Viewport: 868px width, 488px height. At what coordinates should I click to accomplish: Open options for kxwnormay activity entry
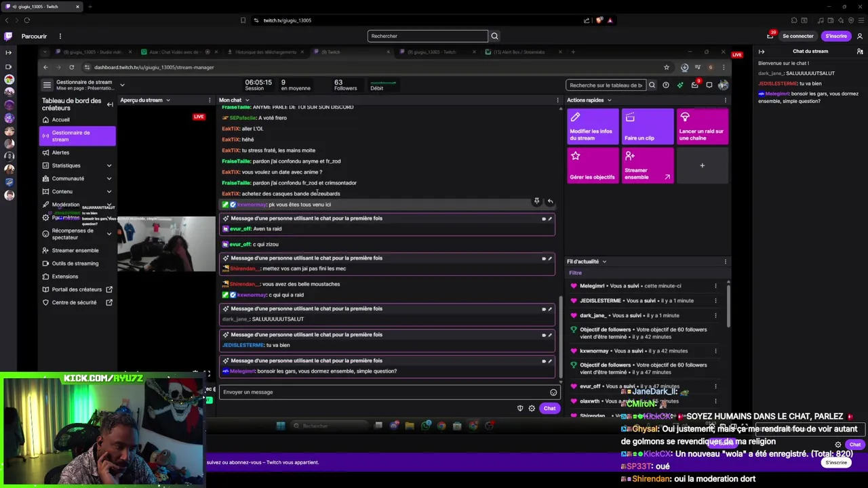(715, 351)
